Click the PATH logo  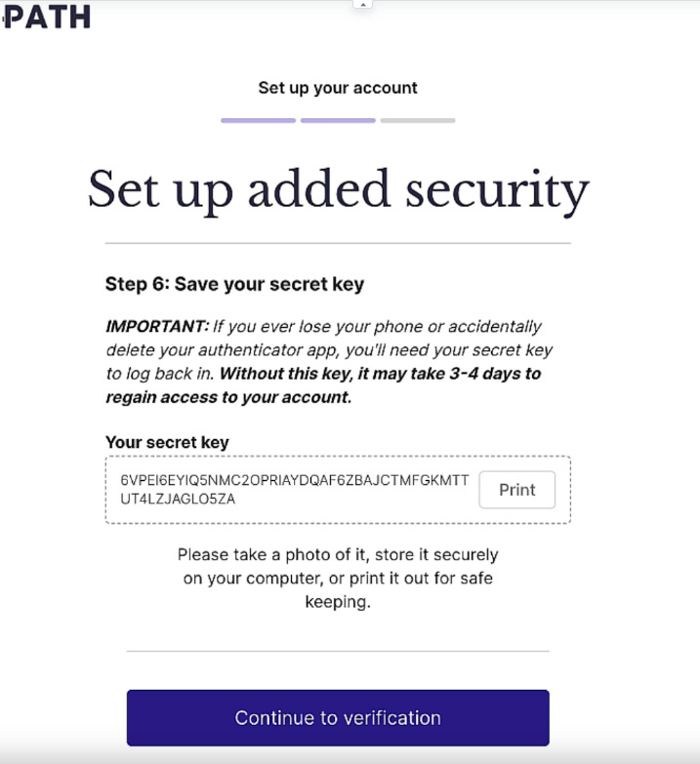pyautogui.click(x=47, y=17)
